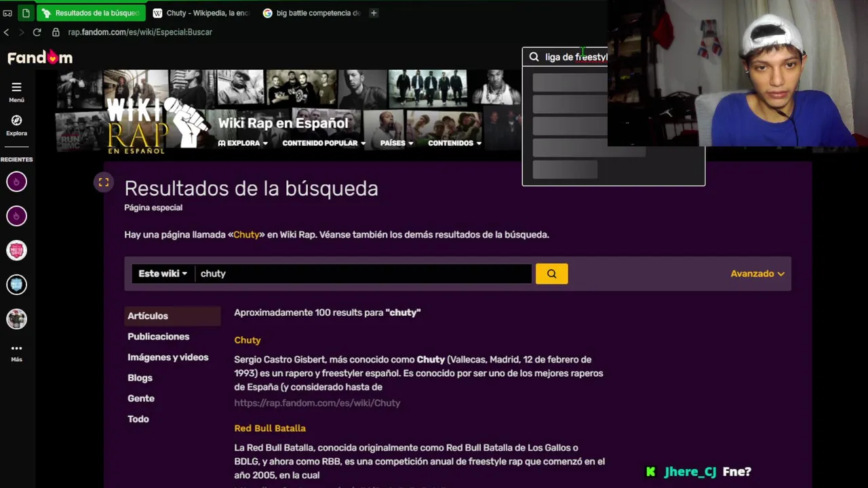Screen dimensions: 868x488
Task: Click the magnifier icon in top search box
Action: (534, 57)
